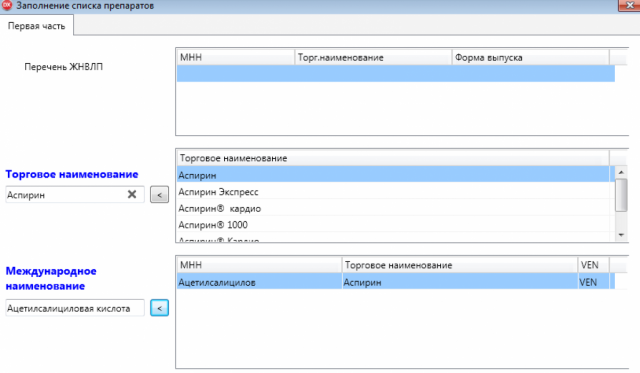Click the VEN column header
Screen dimensions: 640x373
coord(593,265)
